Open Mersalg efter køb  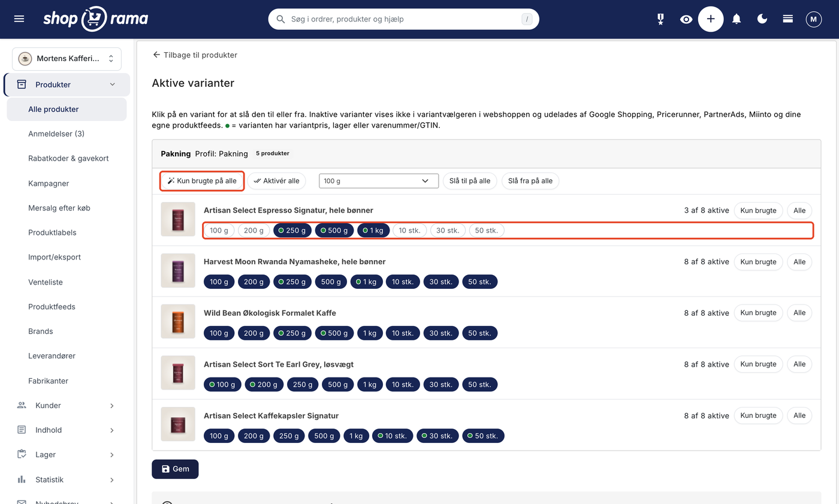[x=59, y=208]
